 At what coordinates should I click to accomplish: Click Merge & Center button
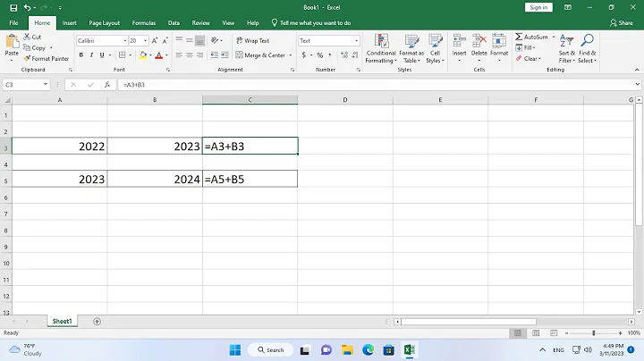[261, 55]
